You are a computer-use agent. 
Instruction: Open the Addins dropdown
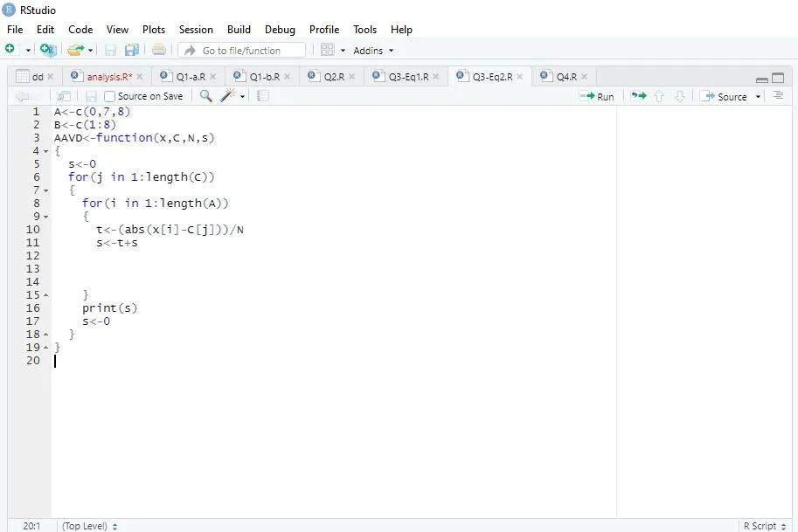click(x=373, y=51)
